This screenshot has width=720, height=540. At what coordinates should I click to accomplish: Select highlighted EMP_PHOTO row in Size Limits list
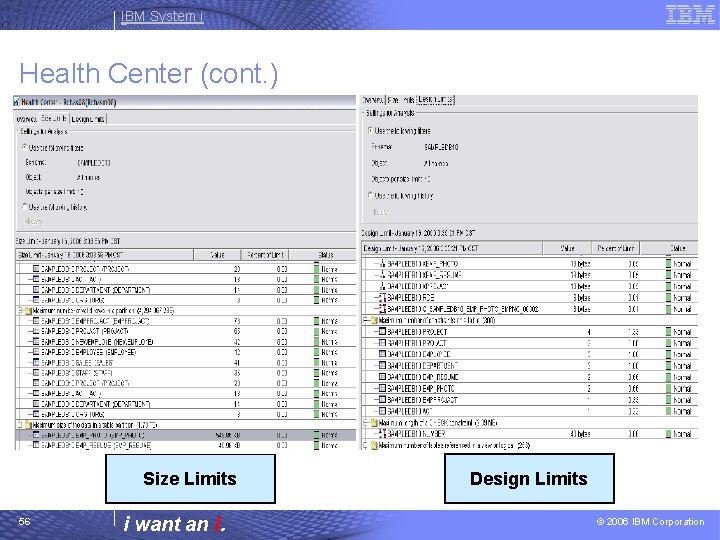click(186, 434)
